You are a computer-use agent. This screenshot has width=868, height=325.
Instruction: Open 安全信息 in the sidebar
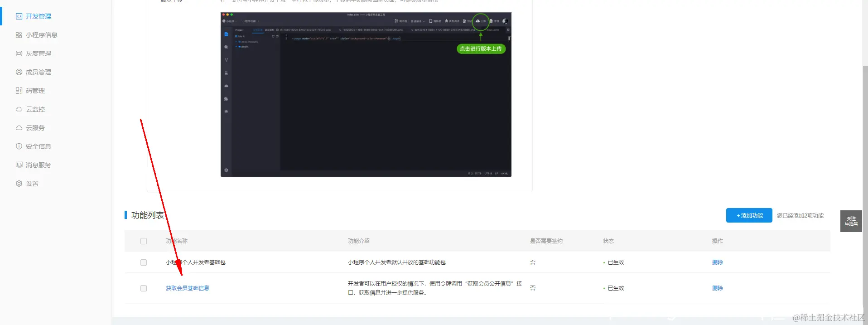click(x=39, y=146)
